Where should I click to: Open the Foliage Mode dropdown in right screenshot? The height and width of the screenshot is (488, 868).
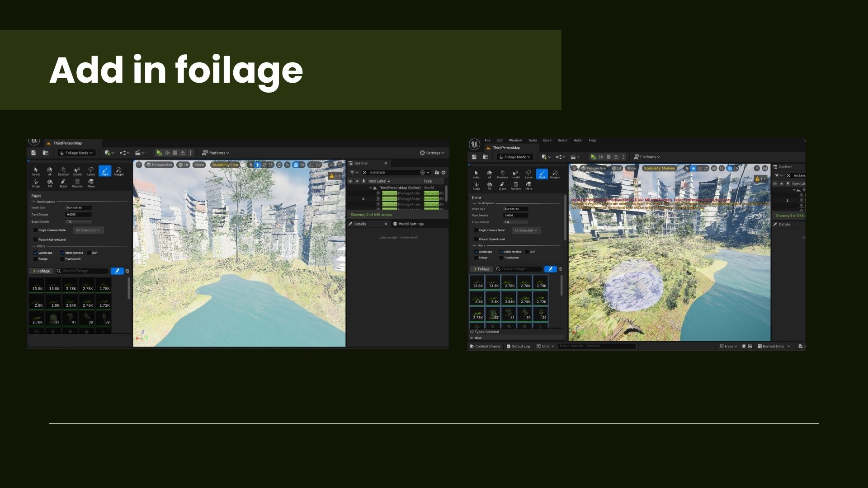(515, 157)
